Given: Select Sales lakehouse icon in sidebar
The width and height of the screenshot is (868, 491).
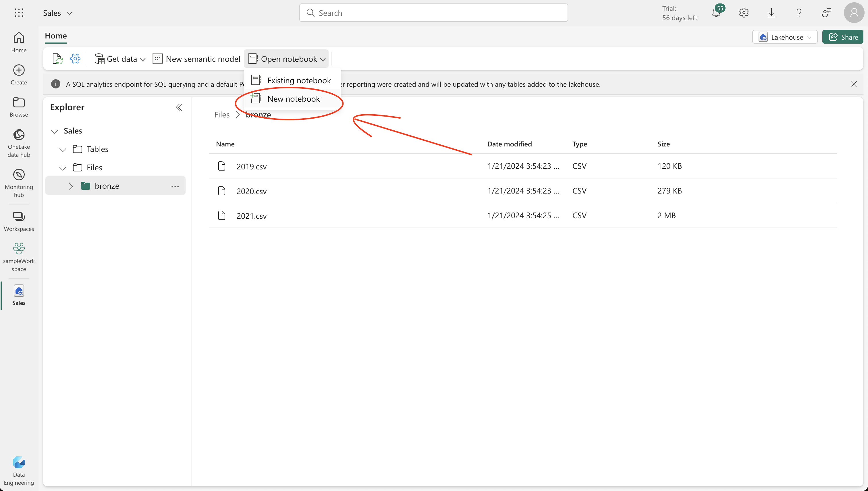Looking at the screenshot, I should (x=19, y=295).
